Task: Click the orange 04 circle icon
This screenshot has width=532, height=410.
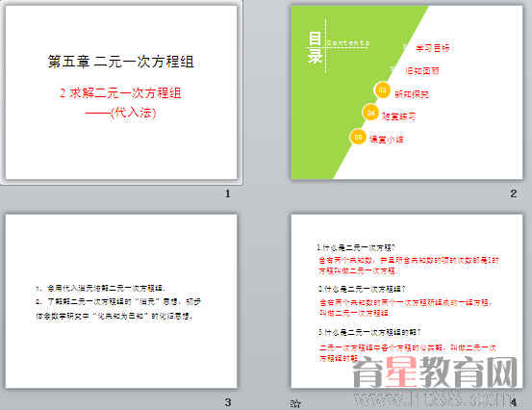Action: (370, 113)
